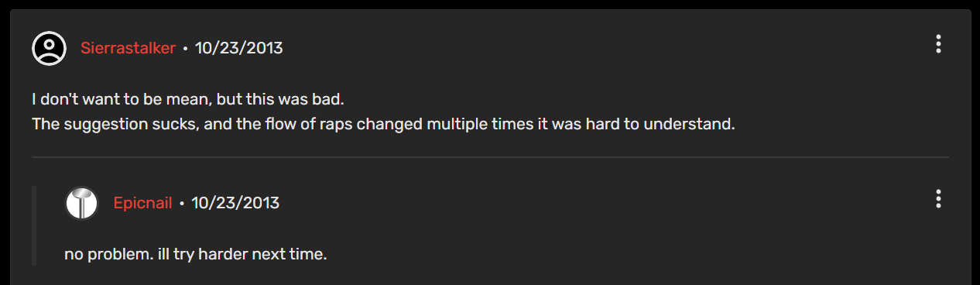980x285 pixels.
Task: Visit the Sierrastalker username link
Action: 128,48
